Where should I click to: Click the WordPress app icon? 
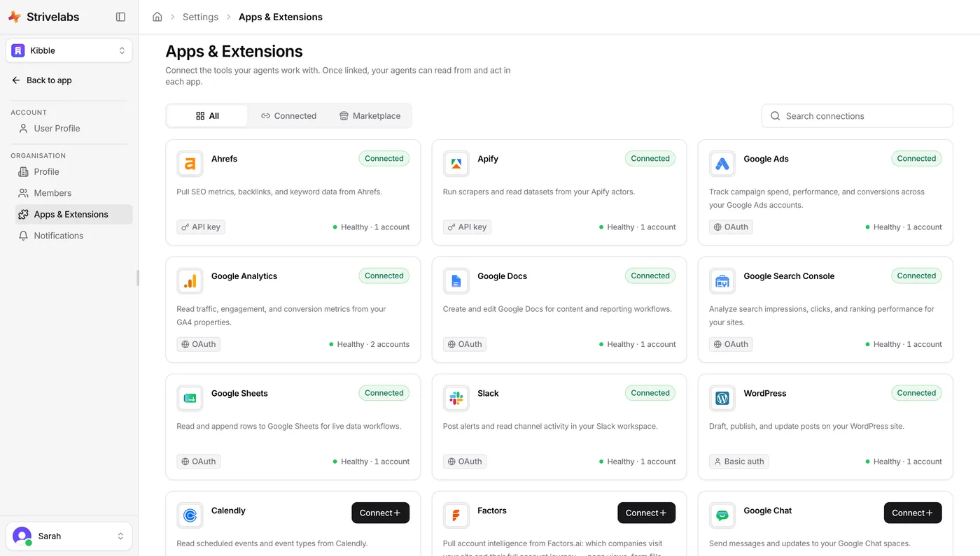click(x=722, y=399)
